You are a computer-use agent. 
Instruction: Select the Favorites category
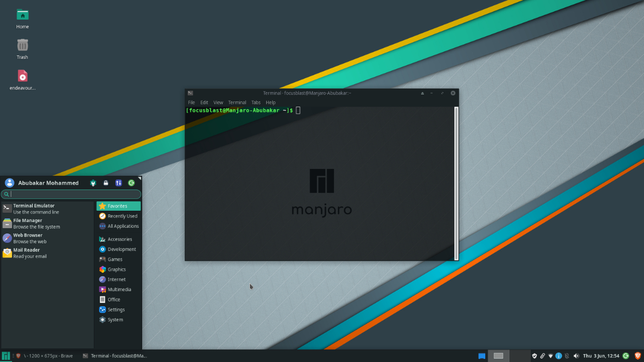pyautogui.click(x=119, y=206)
